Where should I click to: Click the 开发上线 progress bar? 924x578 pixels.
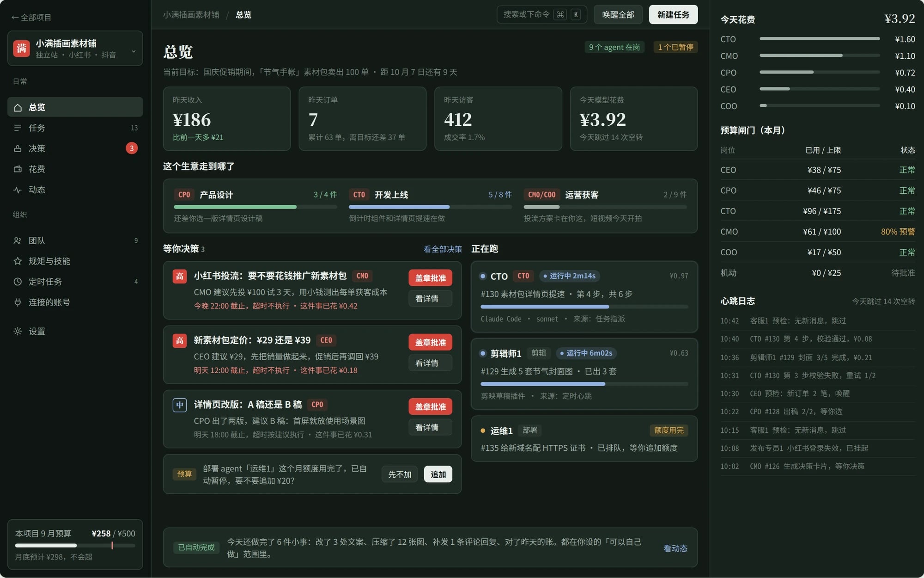tap(430, 207)
